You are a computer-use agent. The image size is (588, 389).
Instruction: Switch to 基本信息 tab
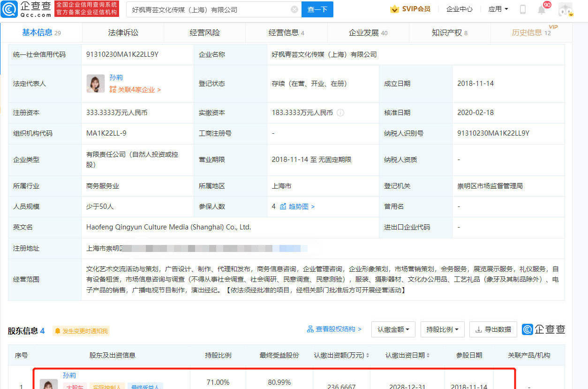click(x=41, y=32)
